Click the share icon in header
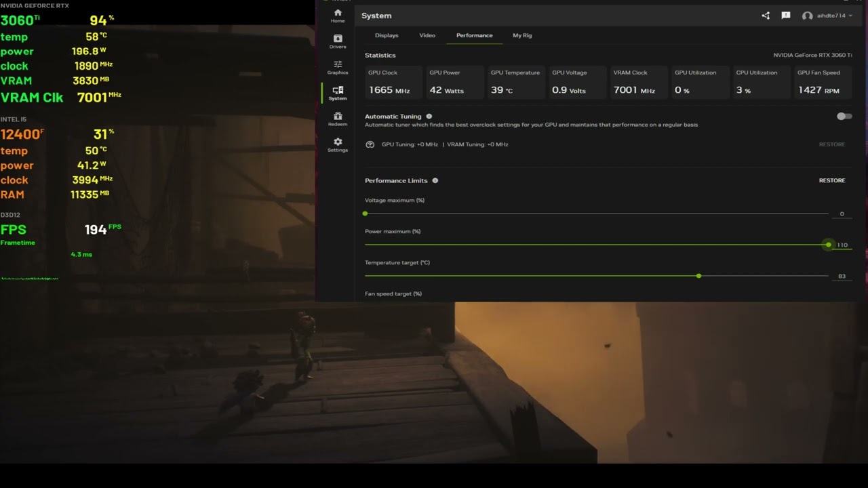The image size is (868, 488). 766,16
